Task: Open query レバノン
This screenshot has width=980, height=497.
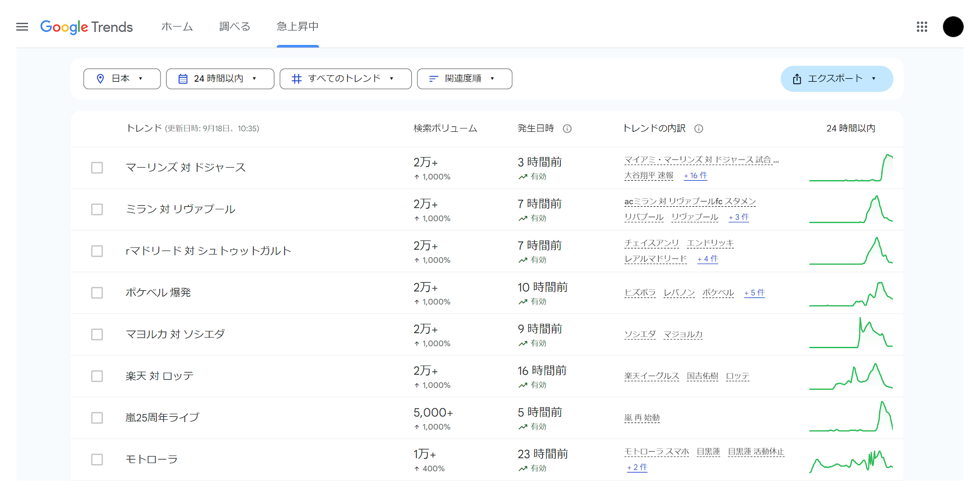Action: (x=679, y=293)
